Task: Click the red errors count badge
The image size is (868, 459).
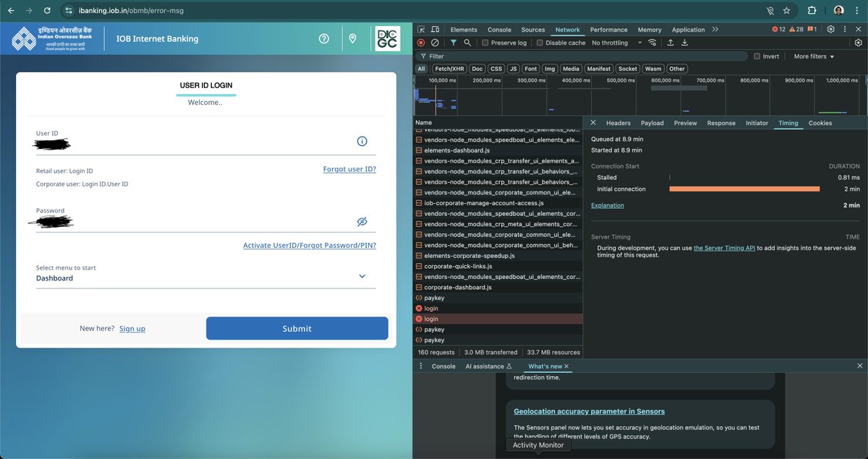Action: [x=778, y=30]
